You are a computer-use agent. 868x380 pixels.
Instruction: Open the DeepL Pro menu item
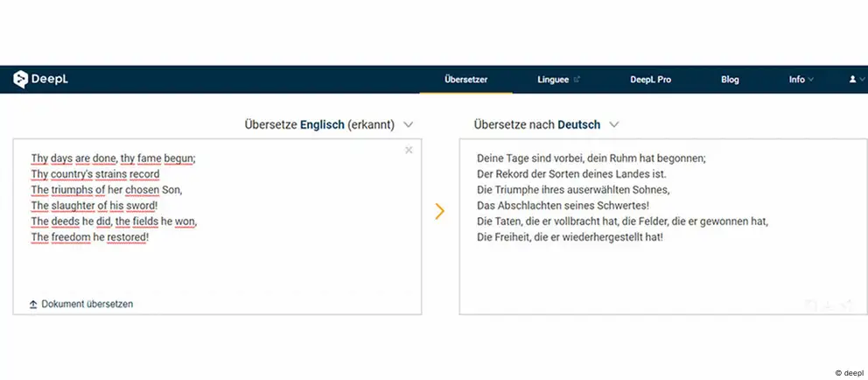point(650,80)
